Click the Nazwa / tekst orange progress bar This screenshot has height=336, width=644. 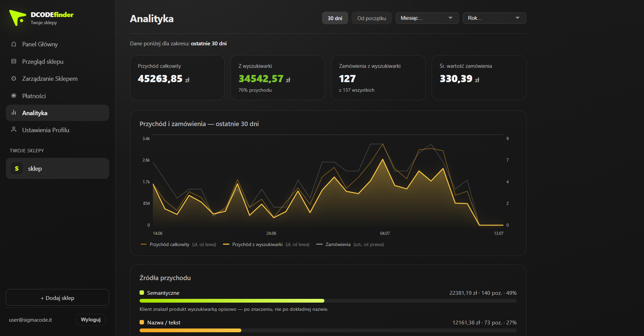(190, 331)
